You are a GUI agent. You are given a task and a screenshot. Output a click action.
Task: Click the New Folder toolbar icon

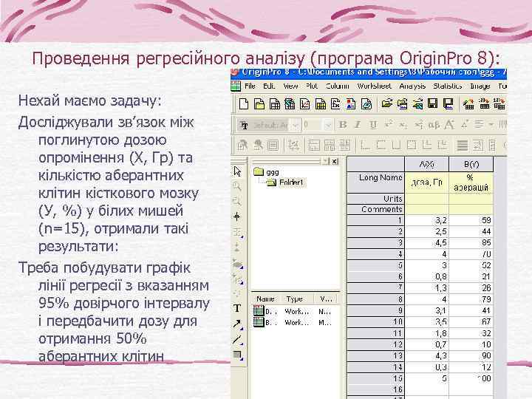[259, 104]
